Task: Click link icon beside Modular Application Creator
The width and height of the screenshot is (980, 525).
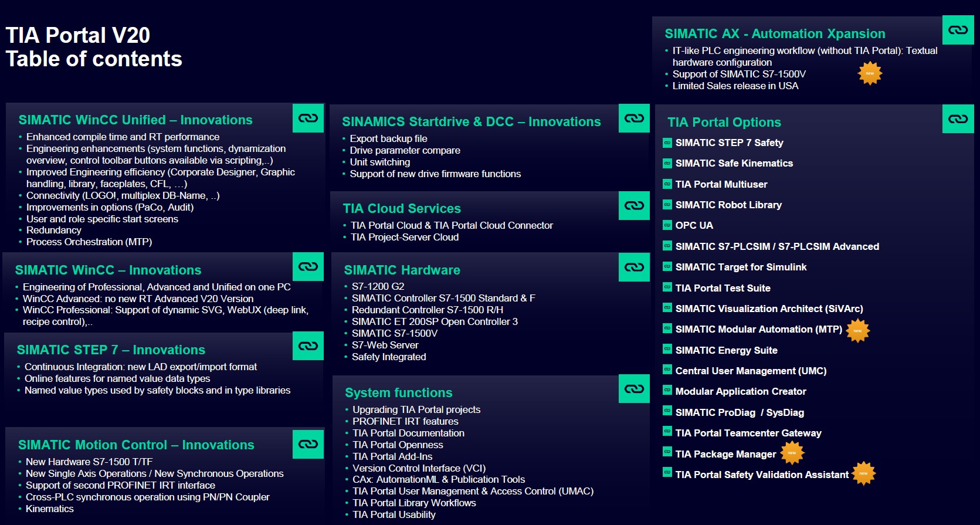Action: [x=667, y=390]
